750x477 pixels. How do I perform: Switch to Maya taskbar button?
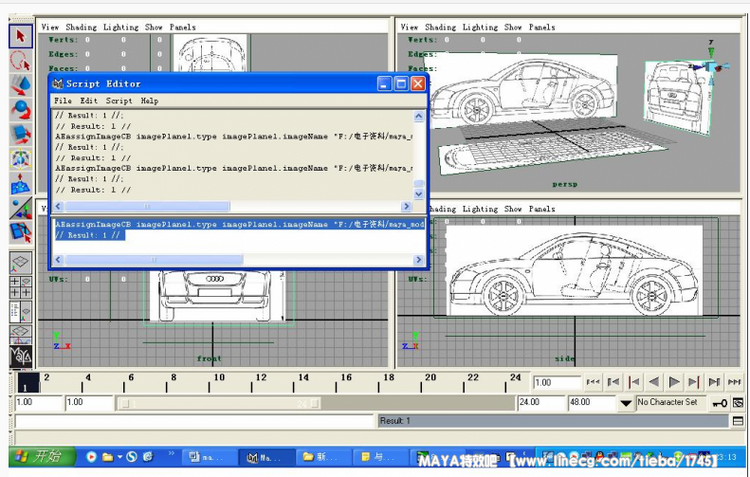tap(267, 458)
